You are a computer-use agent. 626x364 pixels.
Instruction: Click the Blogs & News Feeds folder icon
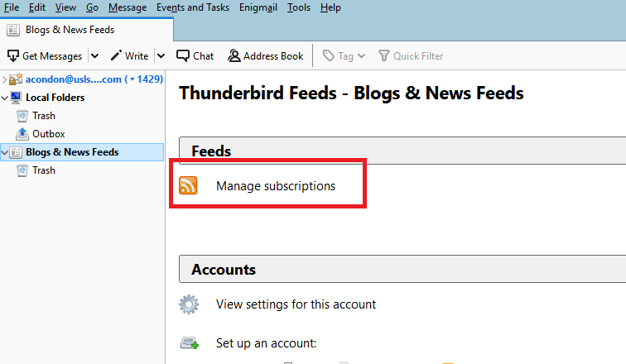click(16, 152)
